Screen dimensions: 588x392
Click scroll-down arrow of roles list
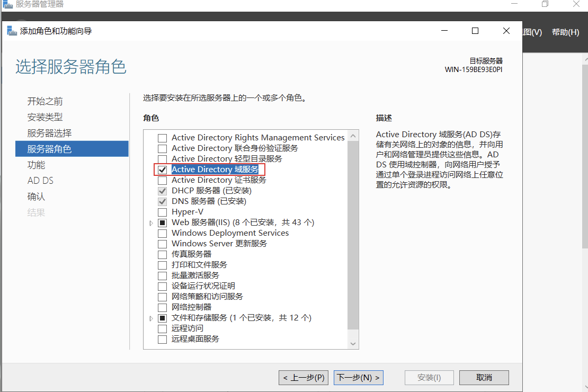(353, 344)
